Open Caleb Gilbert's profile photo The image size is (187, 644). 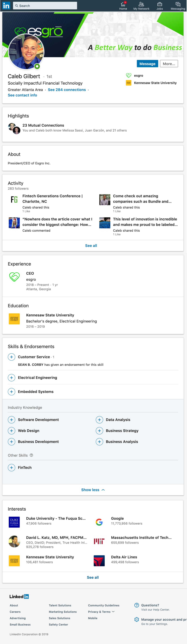(x=26, y=52)
